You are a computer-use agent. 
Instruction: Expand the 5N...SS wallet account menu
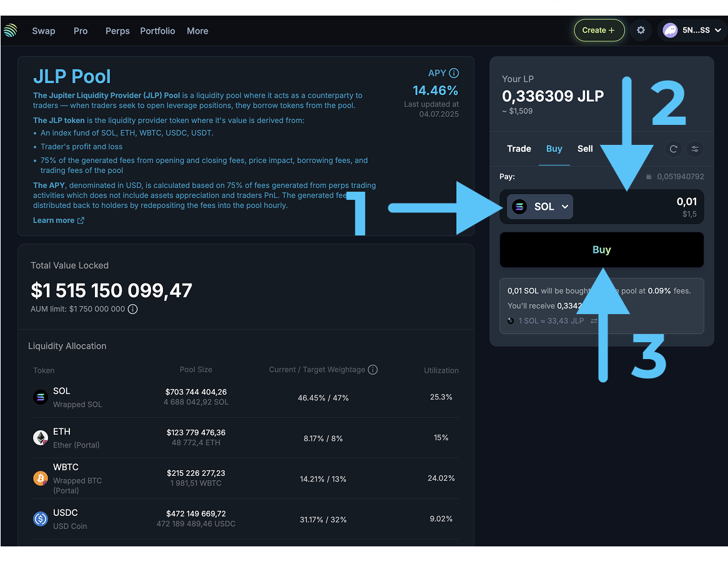692,30
